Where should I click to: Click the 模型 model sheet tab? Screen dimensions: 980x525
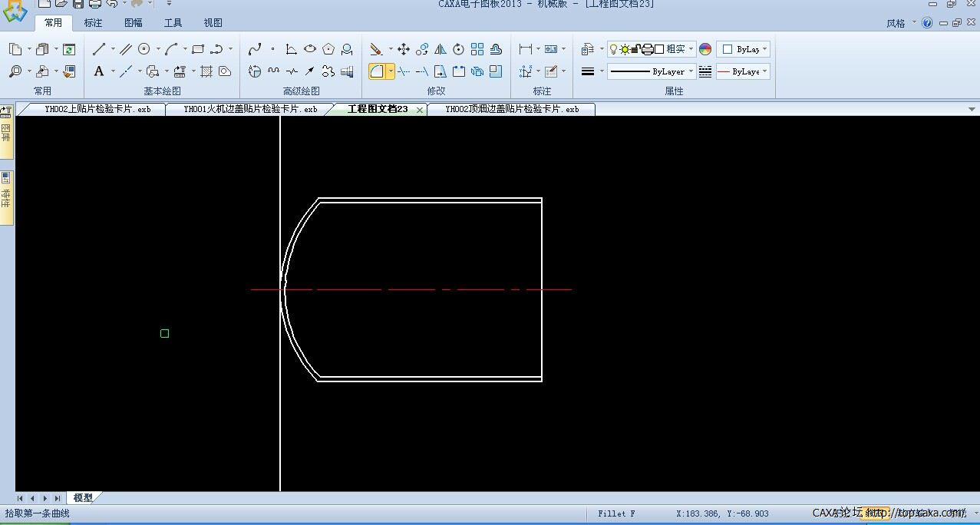coord(83,497)
